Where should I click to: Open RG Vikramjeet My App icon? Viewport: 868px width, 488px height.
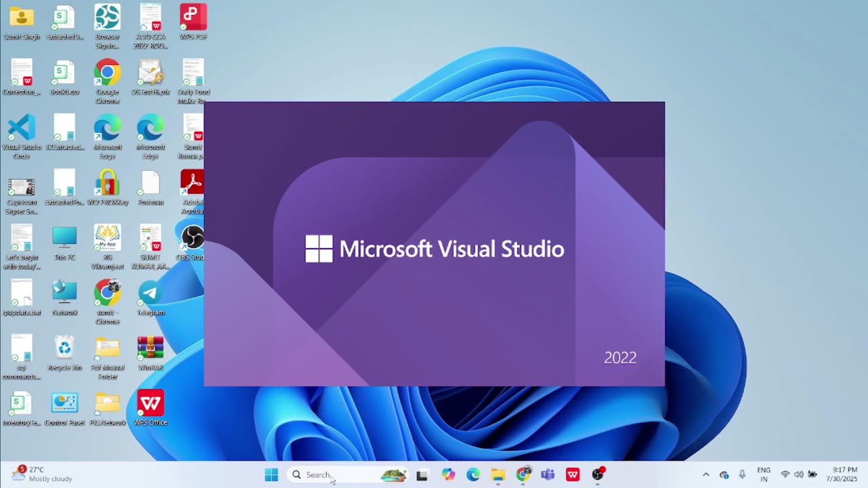click(x=107, y=247)
